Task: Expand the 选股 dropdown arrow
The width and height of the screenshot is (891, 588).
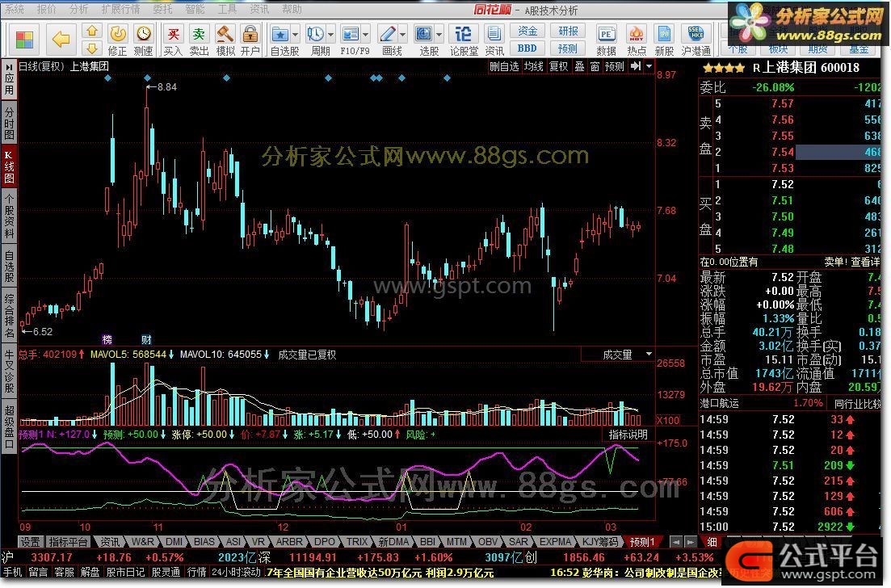Action: tap(438, 34)
